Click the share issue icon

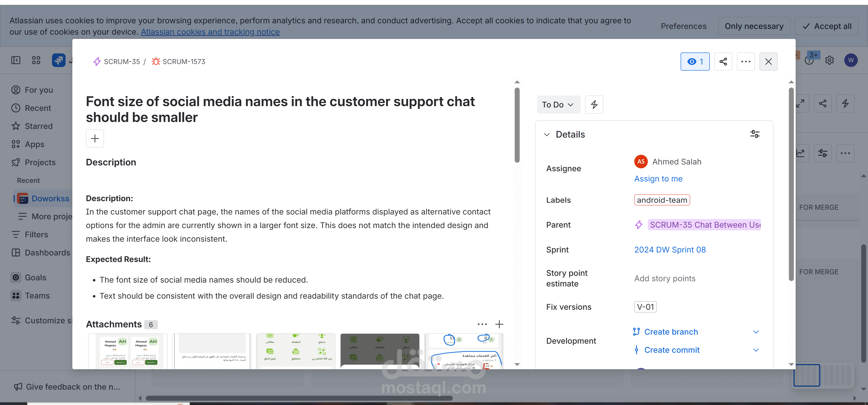723,61
